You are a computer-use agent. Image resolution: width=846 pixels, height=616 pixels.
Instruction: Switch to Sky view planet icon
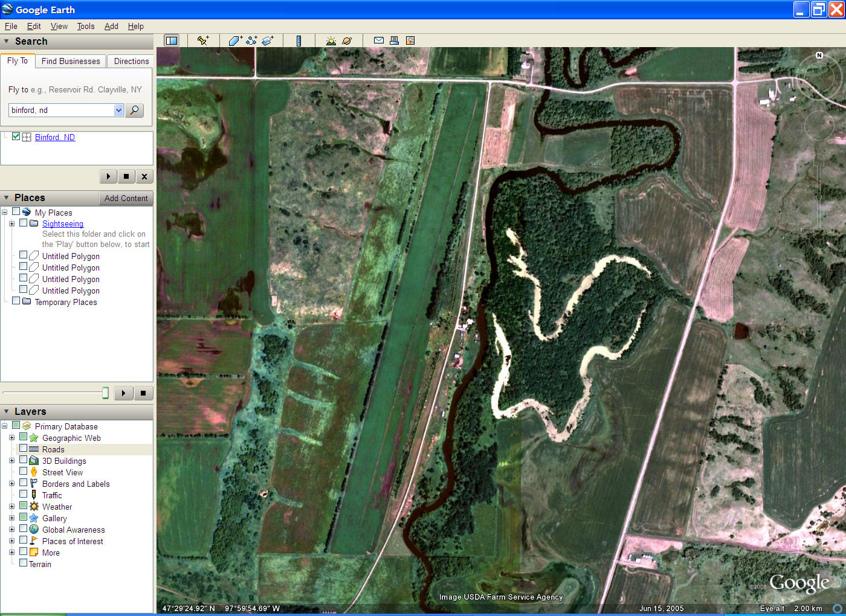point(347,40)
